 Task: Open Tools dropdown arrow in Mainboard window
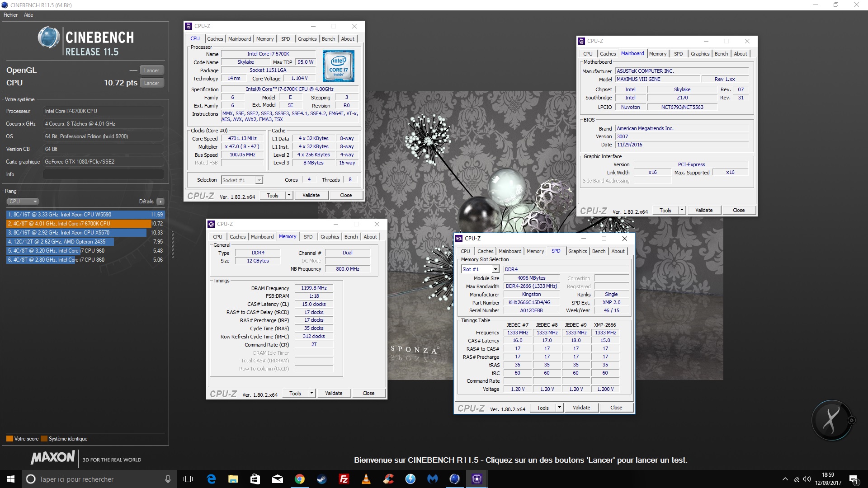pyautogui.click(x=682, y=210)
